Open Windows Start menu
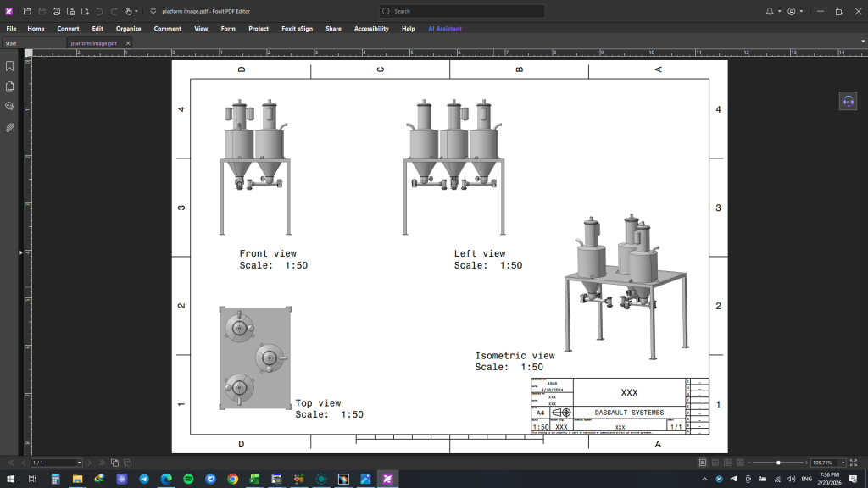This screenshot has width=868, height=488. coord(10,480)
